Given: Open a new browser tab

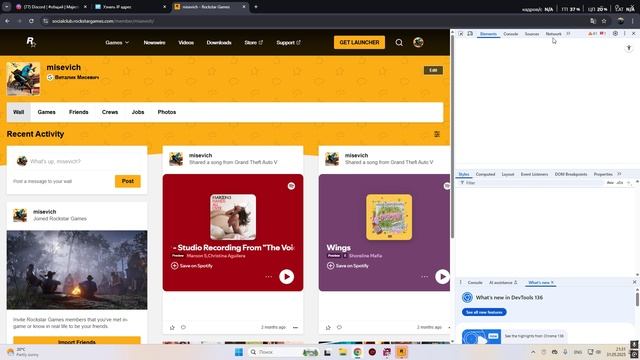Looking at the screenshot, I should pyautogui.click(x=256, y=7).
